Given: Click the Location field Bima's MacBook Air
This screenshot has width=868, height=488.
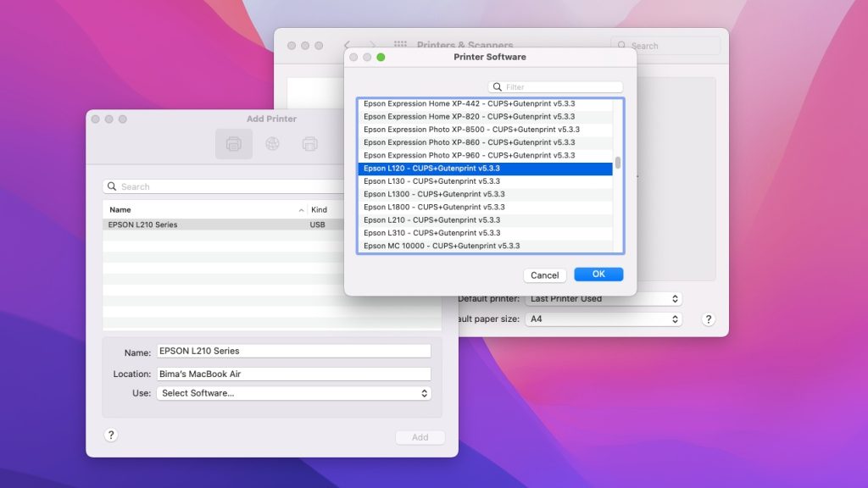Looking at the screenshot, I should pos(293,374).
